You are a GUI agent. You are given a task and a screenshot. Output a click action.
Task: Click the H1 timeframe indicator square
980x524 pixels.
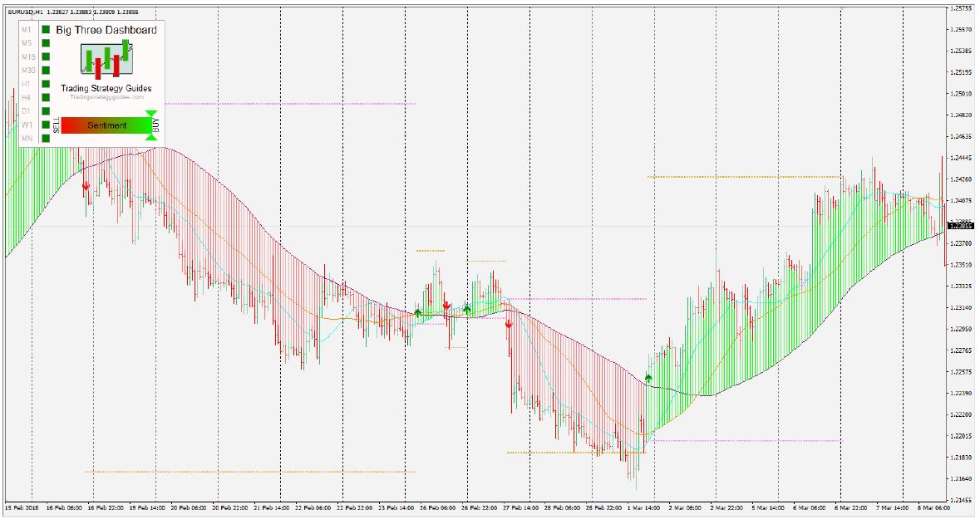46,85
